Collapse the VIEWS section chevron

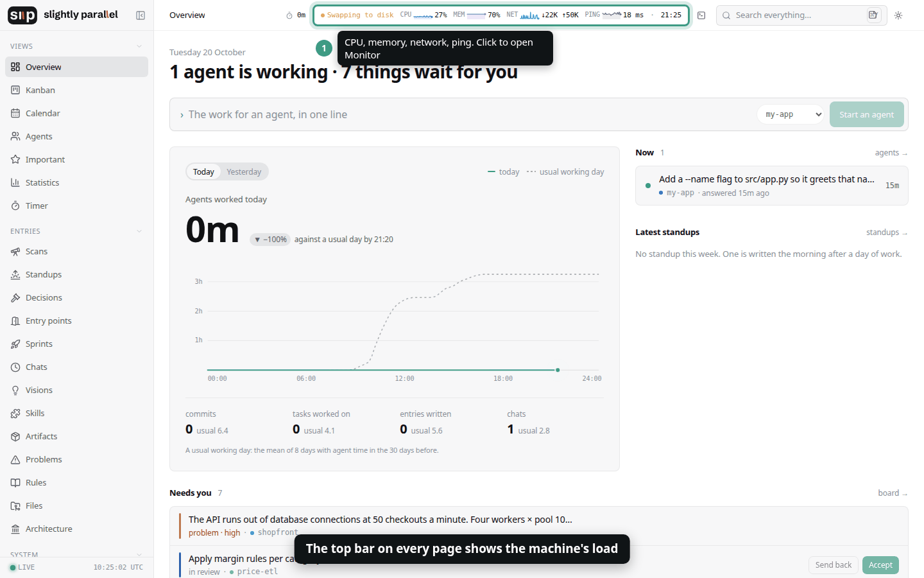tap(139, 46)
